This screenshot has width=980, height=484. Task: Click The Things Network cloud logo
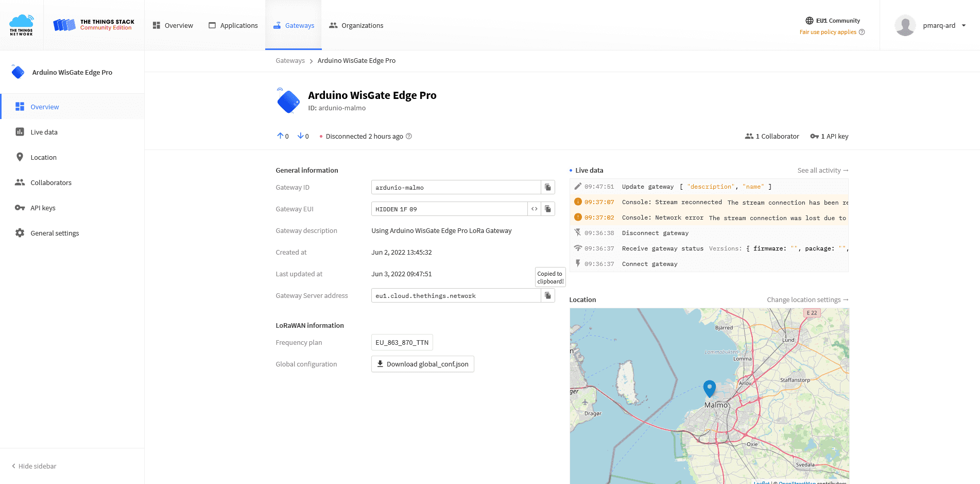[x=22, y=25]
